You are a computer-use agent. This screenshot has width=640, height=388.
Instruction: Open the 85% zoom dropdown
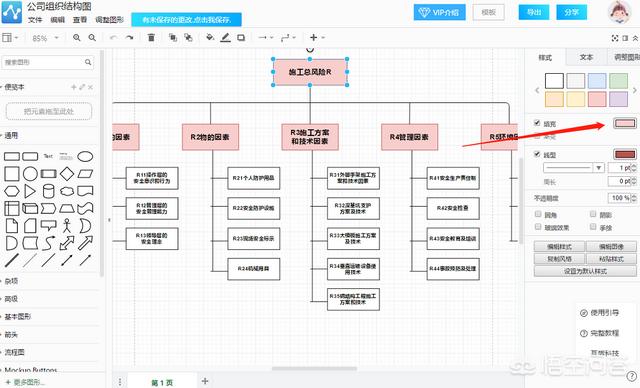[x=45, y=38]
